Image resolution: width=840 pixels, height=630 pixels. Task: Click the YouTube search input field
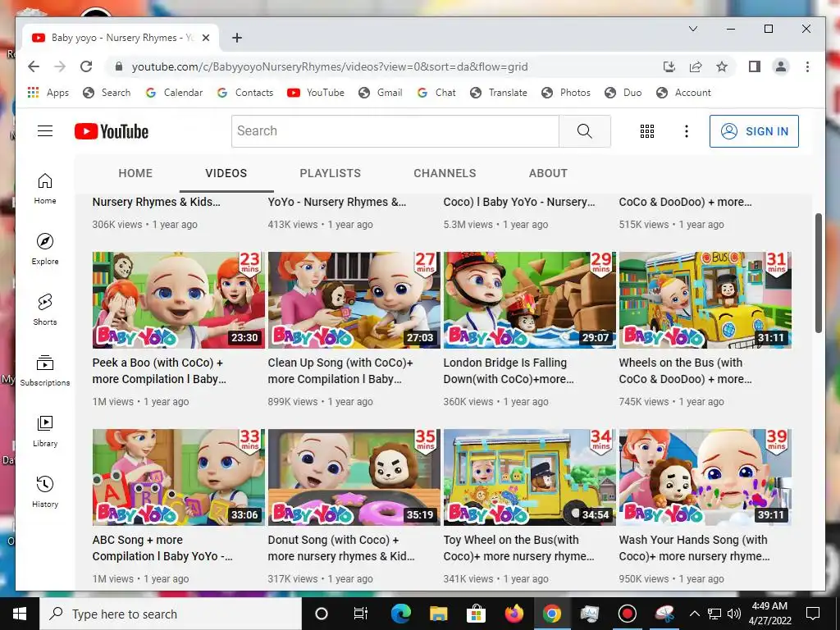pos(395,130)
